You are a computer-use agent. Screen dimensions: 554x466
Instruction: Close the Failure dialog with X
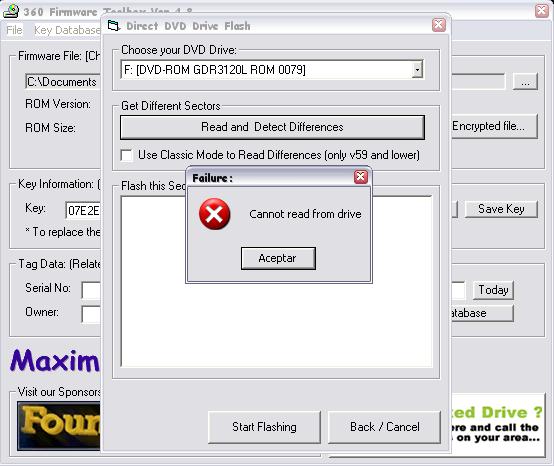tap(360, 177)
